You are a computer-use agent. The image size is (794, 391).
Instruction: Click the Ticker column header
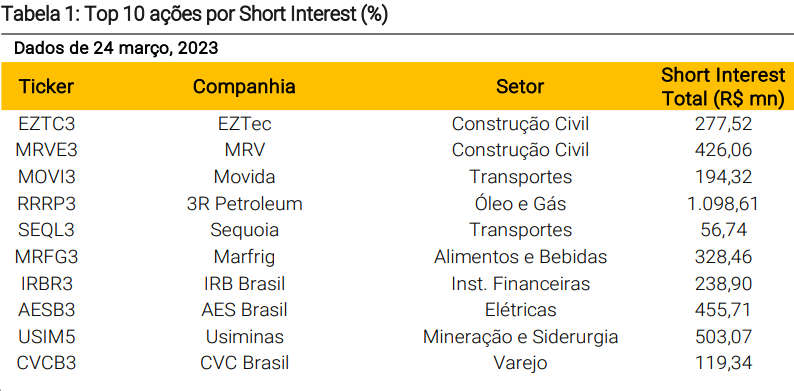pos(46,87)
